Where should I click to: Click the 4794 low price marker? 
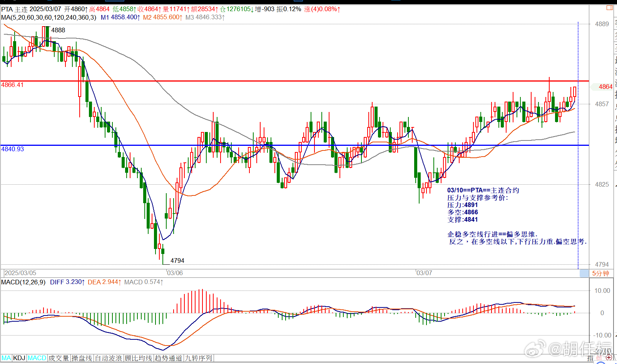pos(177,260)
